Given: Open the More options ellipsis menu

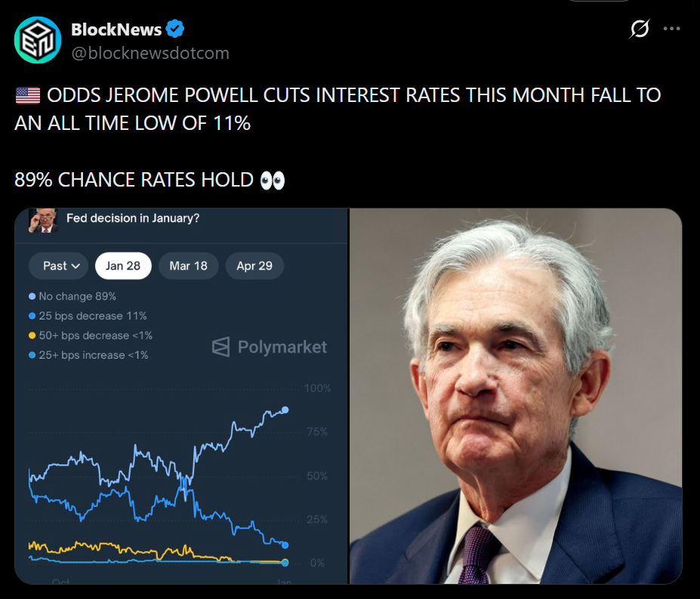Looking at the screenshot, I should coord(671,29).
